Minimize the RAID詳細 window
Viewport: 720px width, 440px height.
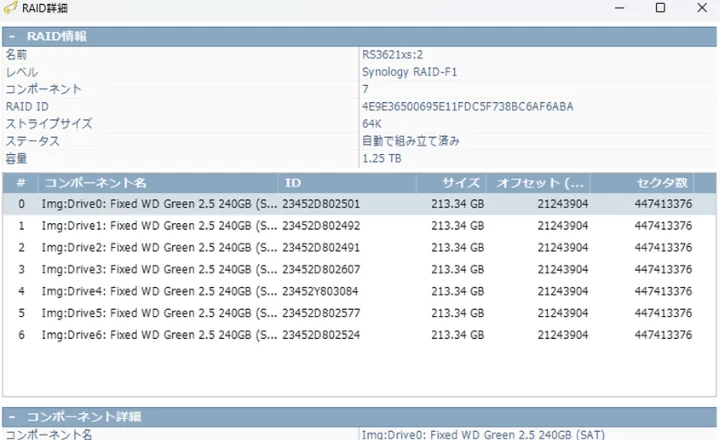point(619,8)
